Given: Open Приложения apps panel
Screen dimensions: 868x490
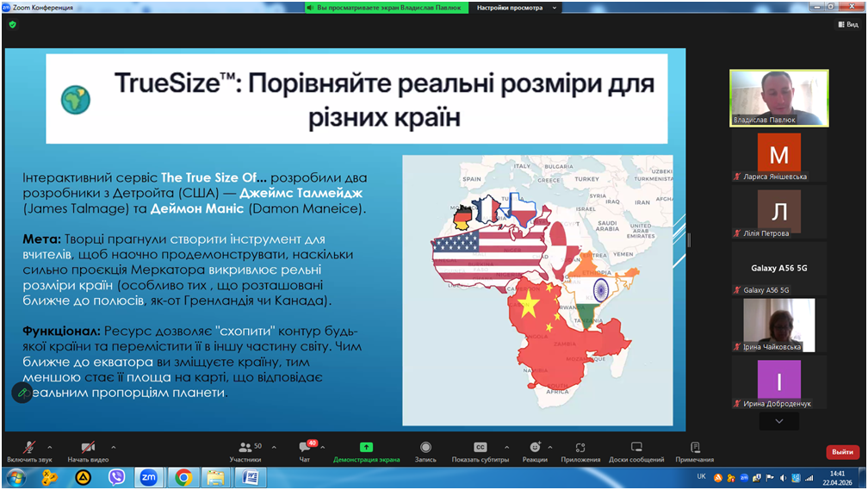Looking at the screenshot, I should pyautogui.click(x=580, y=450).
